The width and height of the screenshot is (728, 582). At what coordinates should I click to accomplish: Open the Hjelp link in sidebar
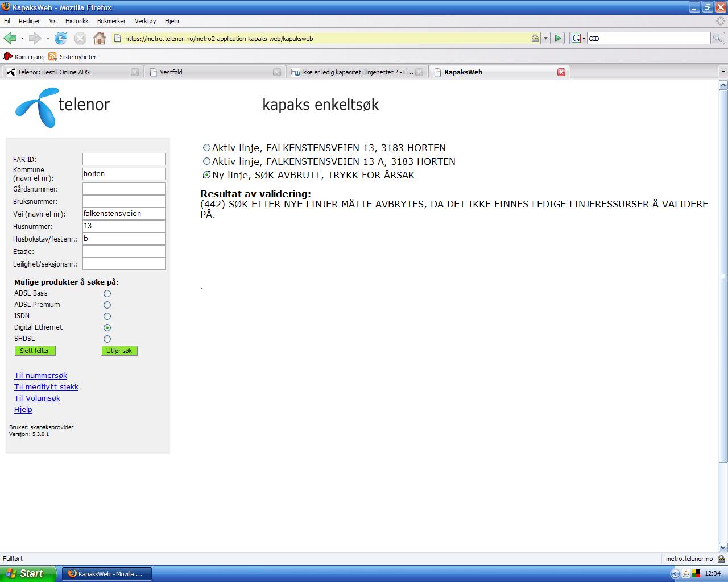pos(23,410)
